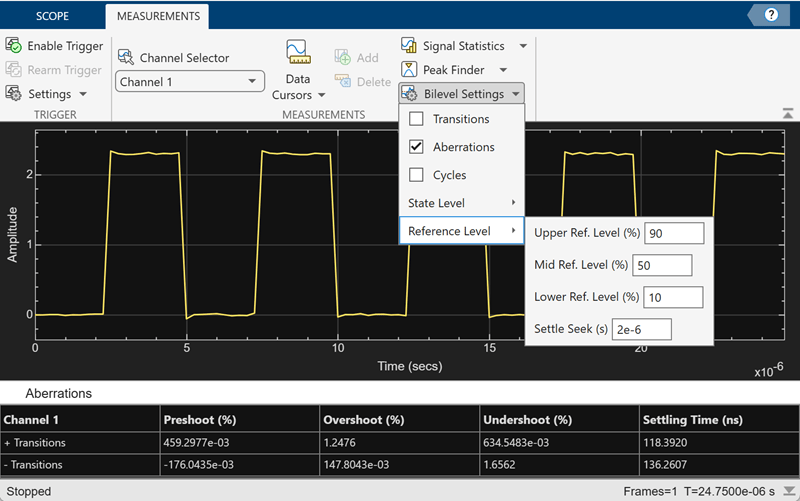Collapse the Bilevel Settings button
The image size is (800, 501).
coord(461,94)
